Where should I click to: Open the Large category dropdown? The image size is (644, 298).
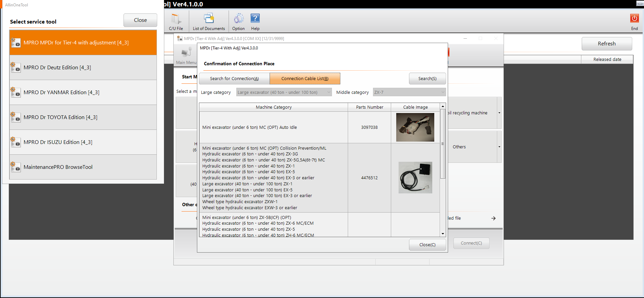(284, 92)
